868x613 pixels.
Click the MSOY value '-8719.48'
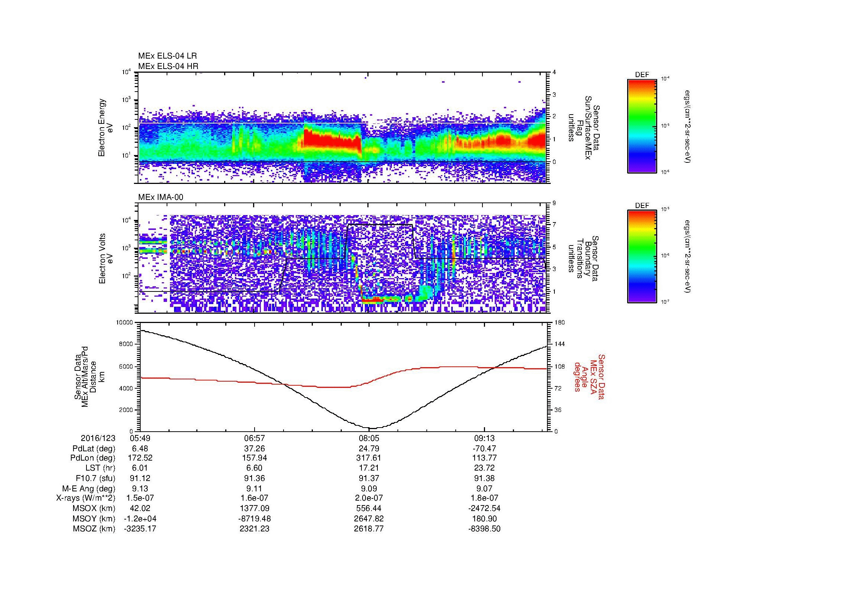(x=255, y=518)
